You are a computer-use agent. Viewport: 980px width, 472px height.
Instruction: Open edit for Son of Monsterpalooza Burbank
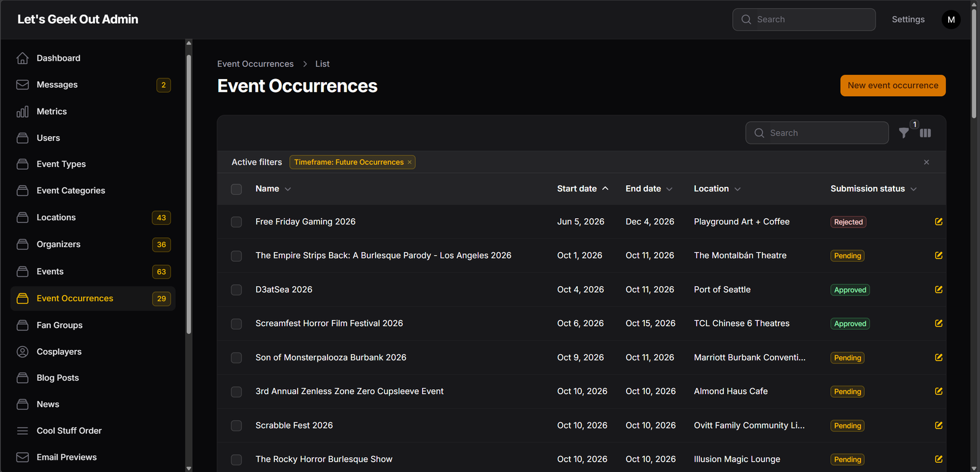(938, 357)
